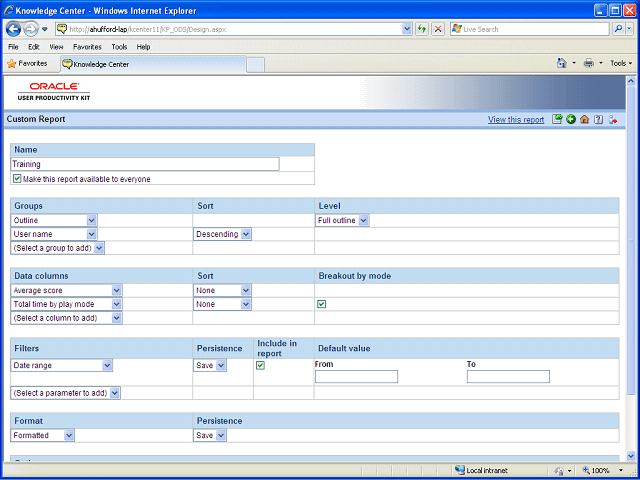Click the Live Search input box
This screenshot has width=640, height=480.
(530, 29)
